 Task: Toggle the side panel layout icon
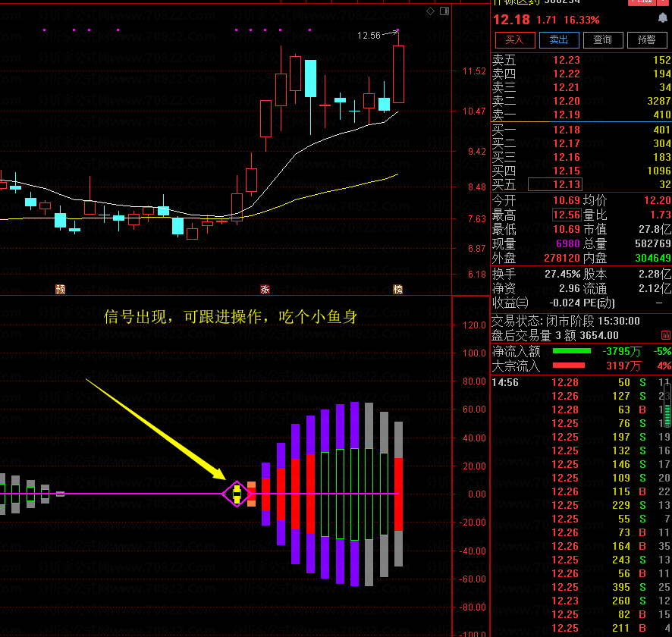[444, 11]
